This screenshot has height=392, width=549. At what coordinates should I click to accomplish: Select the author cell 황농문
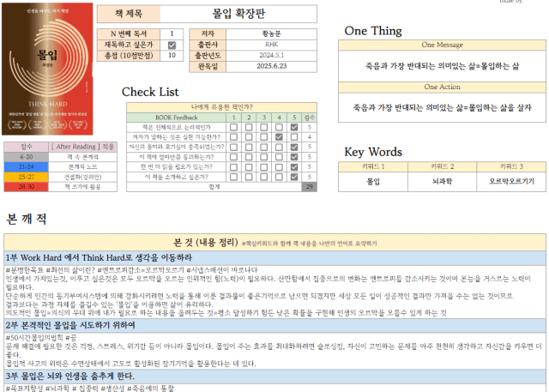(271, 34)
